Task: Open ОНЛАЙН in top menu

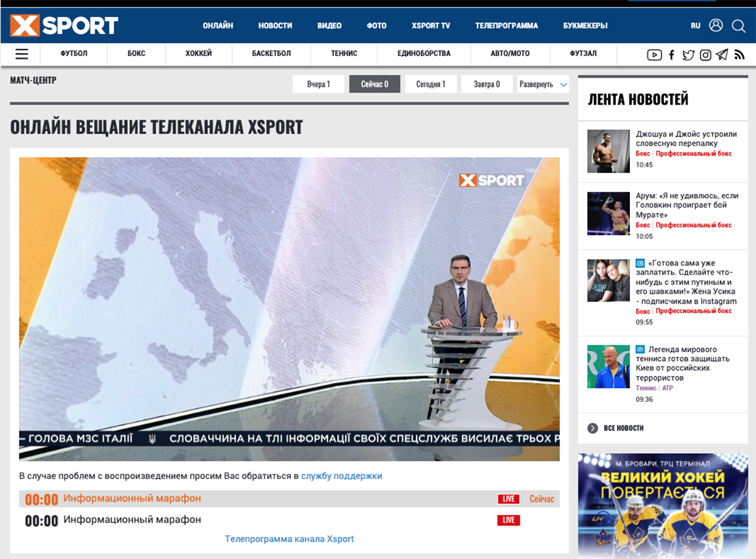Action: 218,26
